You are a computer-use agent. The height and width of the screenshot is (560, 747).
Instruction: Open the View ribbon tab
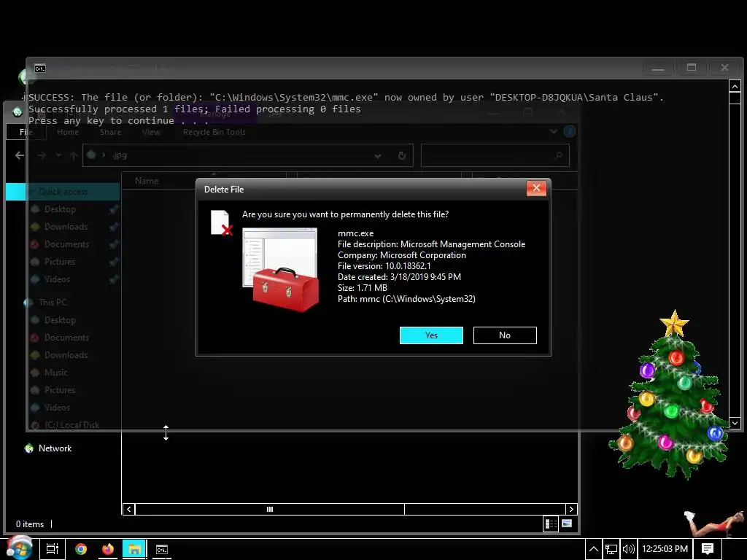coord(151,132)
